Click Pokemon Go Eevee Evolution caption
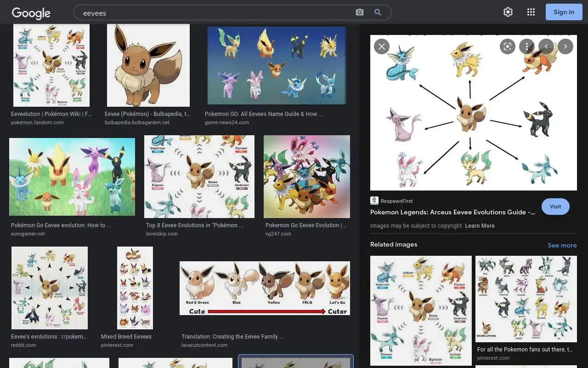 306,225
